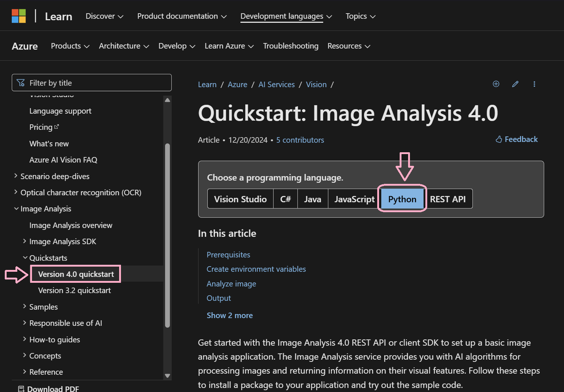The width and height of the screenshot is (564, 392).
Task: Click the edit pencil icon
Action: point(515,84)
